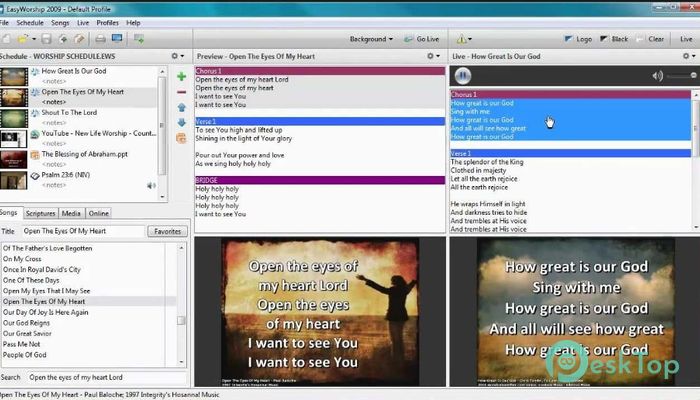Toggle the Clear button
This screenshot has width=700, height=400.
(650, 39)
